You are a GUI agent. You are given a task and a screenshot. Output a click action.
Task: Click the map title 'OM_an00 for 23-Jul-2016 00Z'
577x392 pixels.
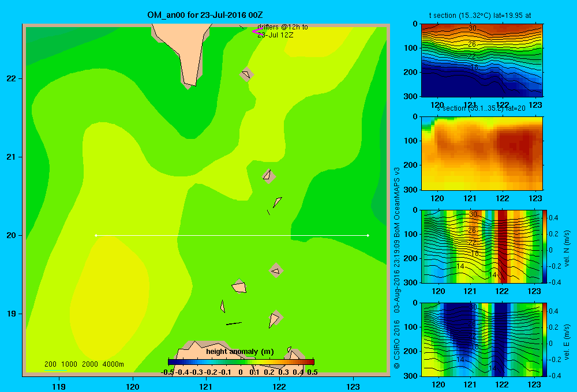coord(205,15)
